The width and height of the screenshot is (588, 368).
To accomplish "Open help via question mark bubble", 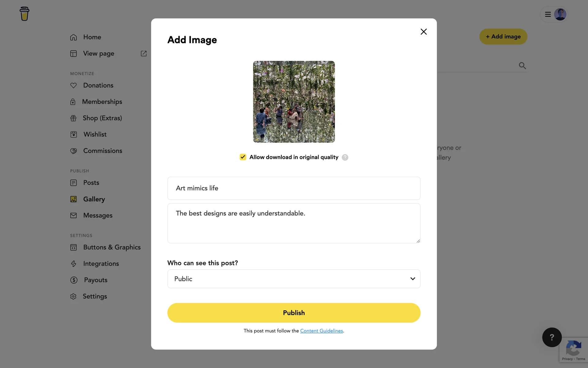I will click(x=552, y=337).
